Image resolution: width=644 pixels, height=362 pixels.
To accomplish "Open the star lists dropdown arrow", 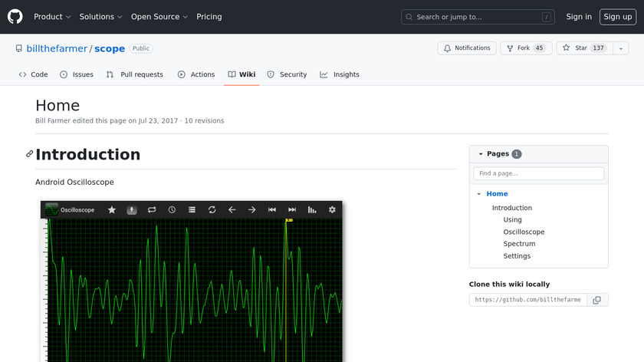I will pyautogui.click(x=619, y=48).
